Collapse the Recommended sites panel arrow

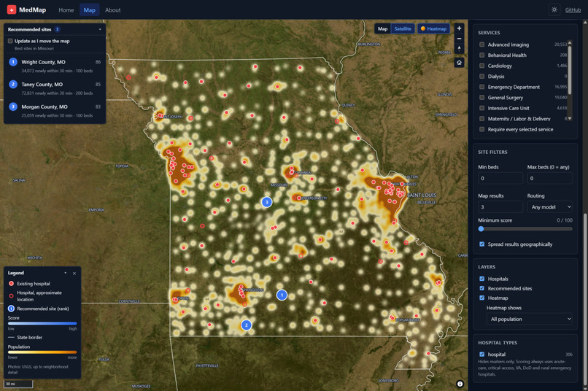tap(100, 29)
